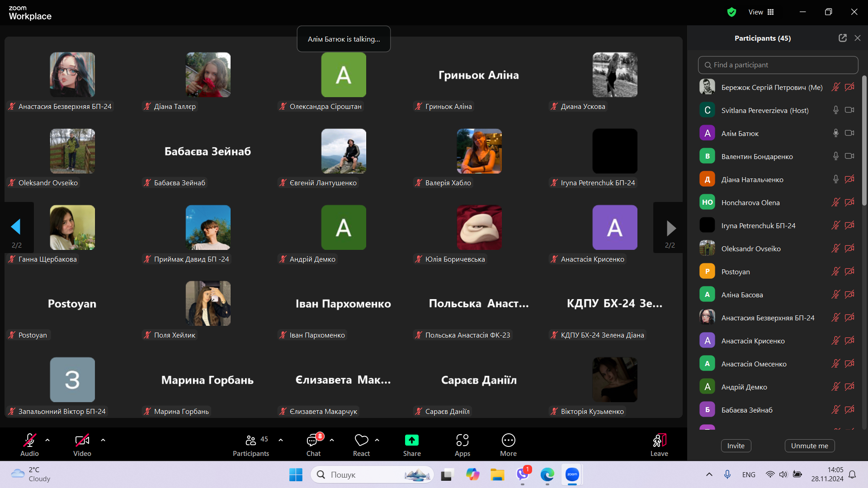Viewport: 868px width, 488px height.
Task: Click the Invite button
Action: pos(736,446)
